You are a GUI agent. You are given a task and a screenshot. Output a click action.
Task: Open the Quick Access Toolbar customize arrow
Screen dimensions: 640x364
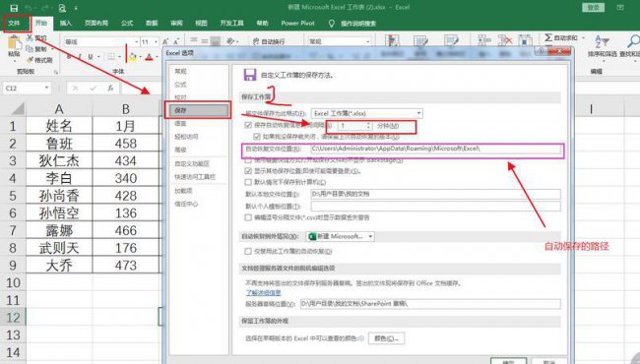click(76, 8)
